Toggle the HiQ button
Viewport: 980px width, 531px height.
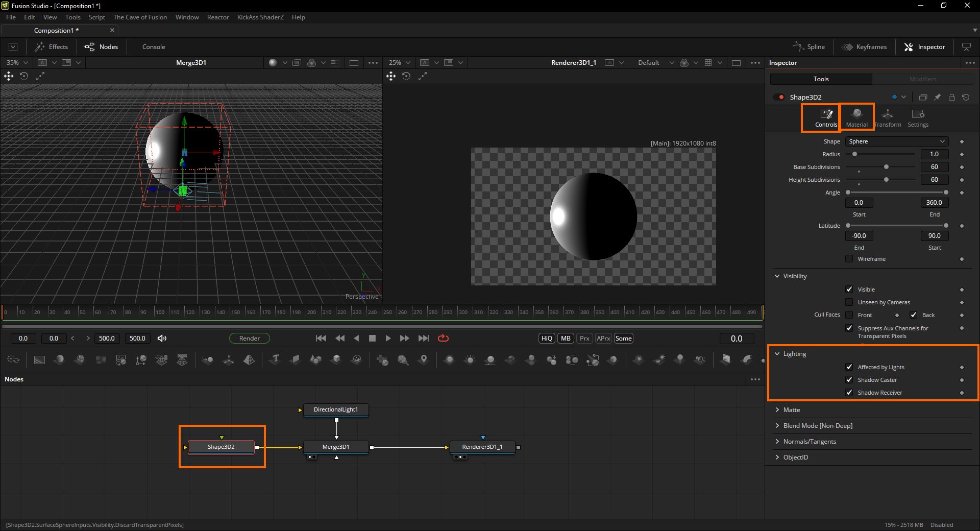pos(547,339)
